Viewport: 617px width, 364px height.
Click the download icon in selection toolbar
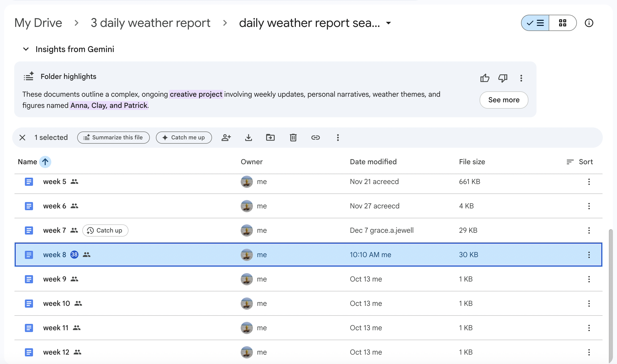coord(248,138)
